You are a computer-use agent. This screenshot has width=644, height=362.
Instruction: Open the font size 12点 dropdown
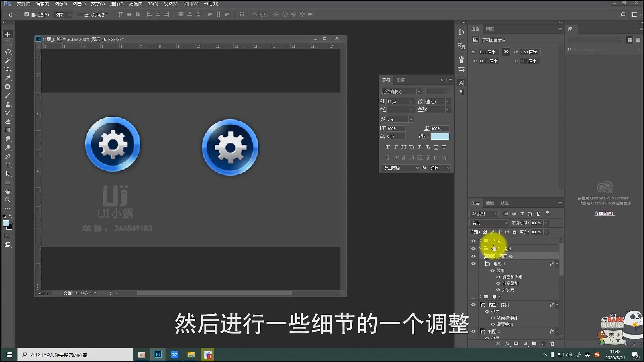(x=412, y=101)
